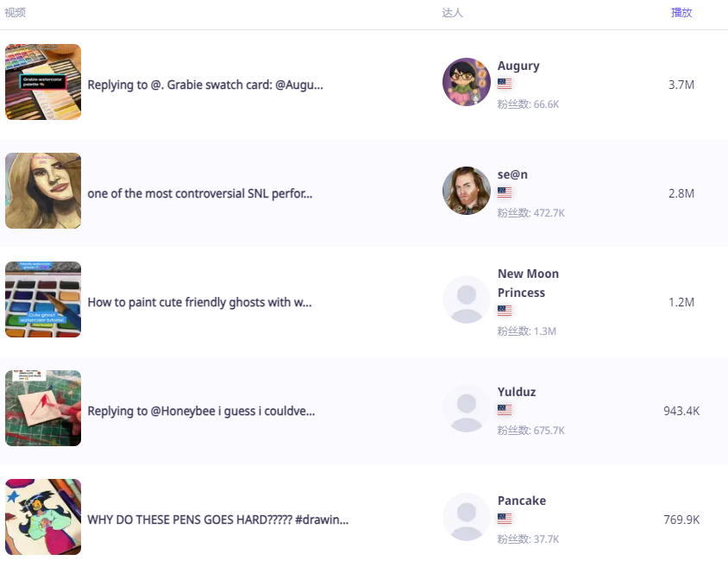Select New Moon Princess placeholder avatar
The height and width of the screenshot is (567, 728).
466,299
